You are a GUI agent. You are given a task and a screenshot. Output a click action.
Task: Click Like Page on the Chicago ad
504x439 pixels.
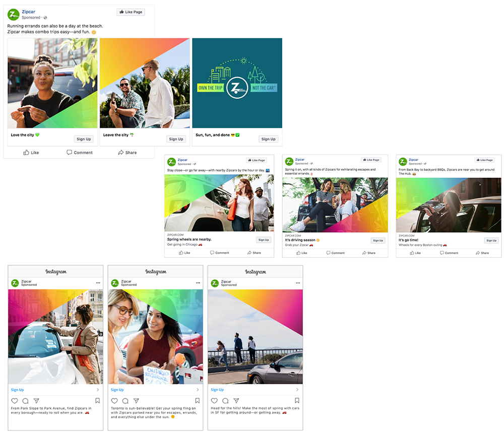coord(257,160)
